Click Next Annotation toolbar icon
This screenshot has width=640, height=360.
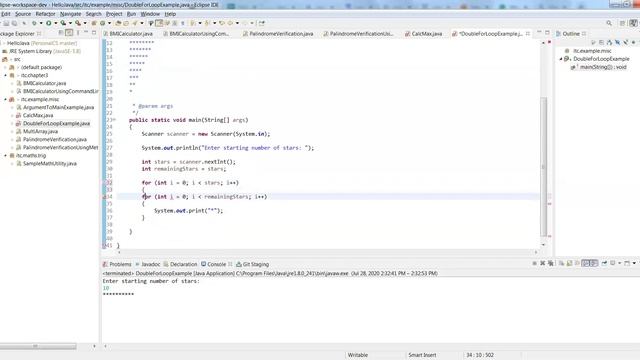pos(193,23)
